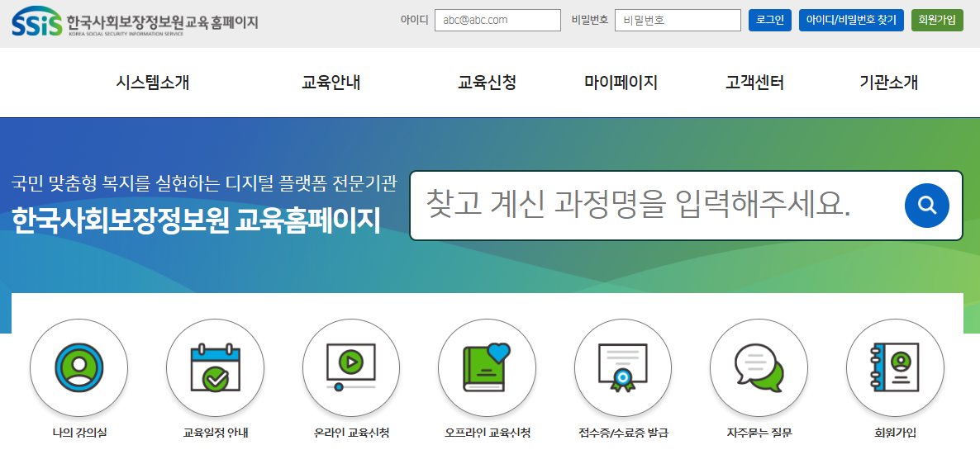
Task: Open 오프라인 교육신청 book icon
Action: coord(487,368)
